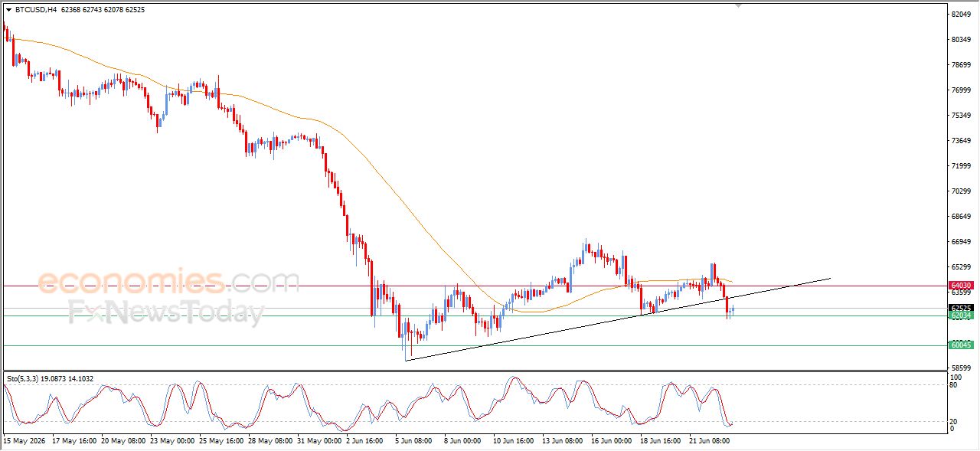Click the stochastic scale value 20

tap(955, 421)
